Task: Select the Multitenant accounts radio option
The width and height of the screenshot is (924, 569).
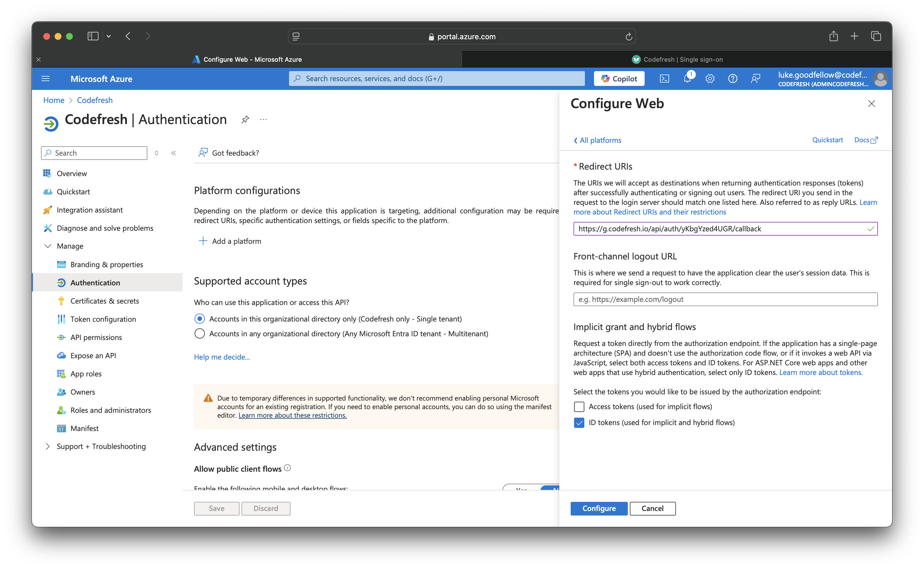Action: pyautogui.click(x=200, y=334)
